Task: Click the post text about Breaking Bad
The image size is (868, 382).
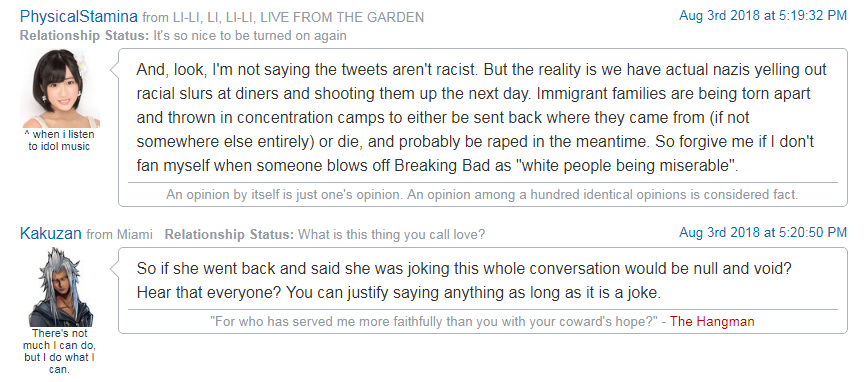Action: click(482, 117)
